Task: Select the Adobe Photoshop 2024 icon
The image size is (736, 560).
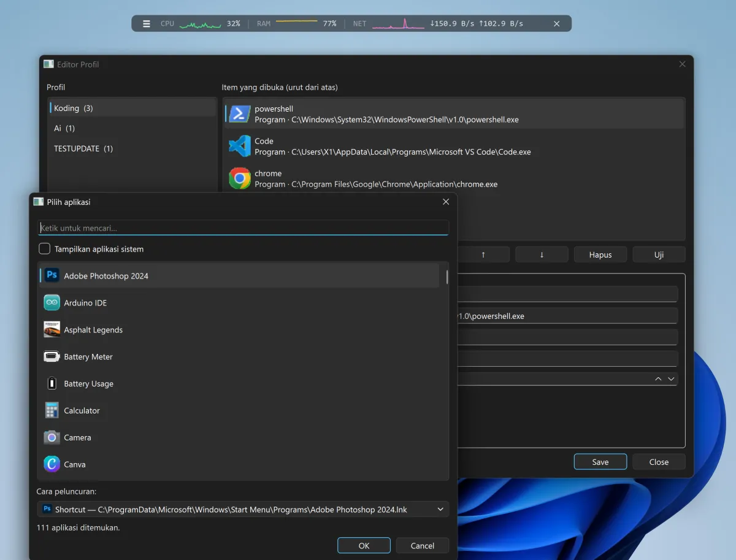Action: (52, 276)
